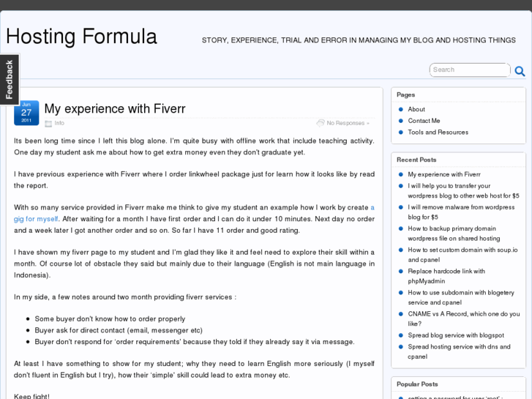
Task: Open Spread blog service with blogspot post
Action: pos(456,335)
